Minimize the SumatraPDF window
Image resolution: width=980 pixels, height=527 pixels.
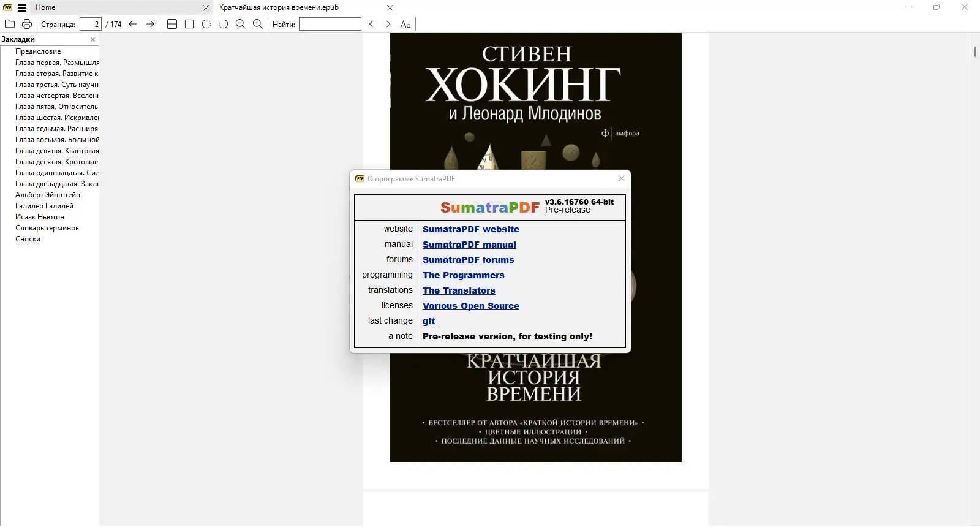909,7
